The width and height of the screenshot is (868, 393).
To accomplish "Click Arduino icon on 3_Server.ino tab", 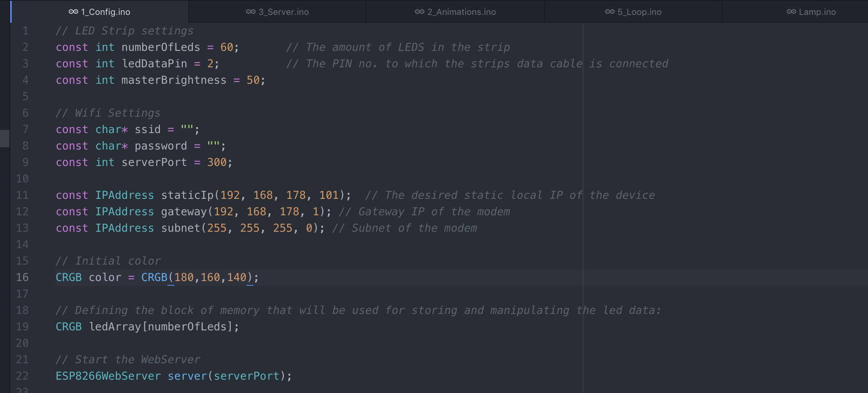I will pos(251,12).
